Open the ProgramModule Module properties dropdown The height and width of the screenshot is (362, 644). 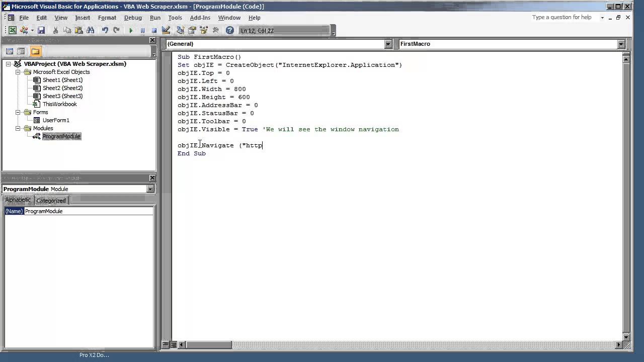coord(150,189)
